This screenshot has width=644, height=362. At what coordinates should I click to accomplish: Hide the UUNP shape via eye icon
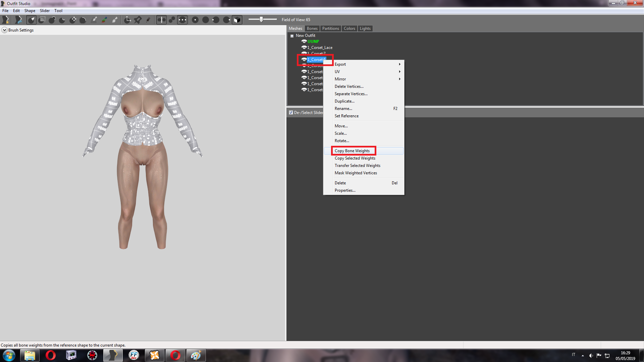click(304, 42)
